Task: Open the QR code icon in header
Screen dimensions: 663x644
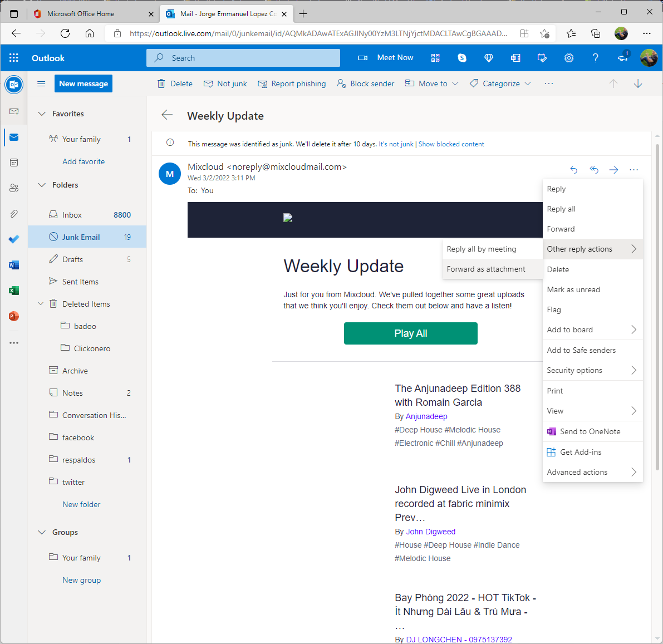Action: pyautogui.click(x=435, y=58)
